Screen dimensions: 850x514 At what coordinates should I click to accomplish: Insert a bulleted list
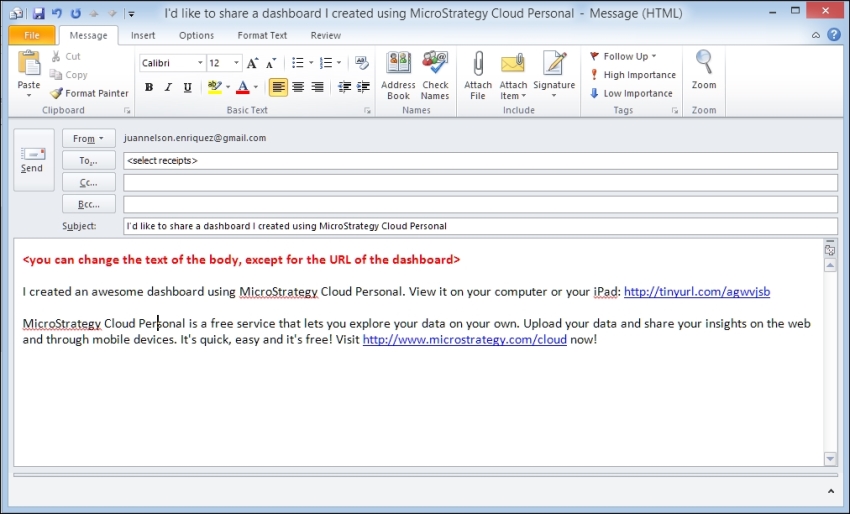(298, 63)
